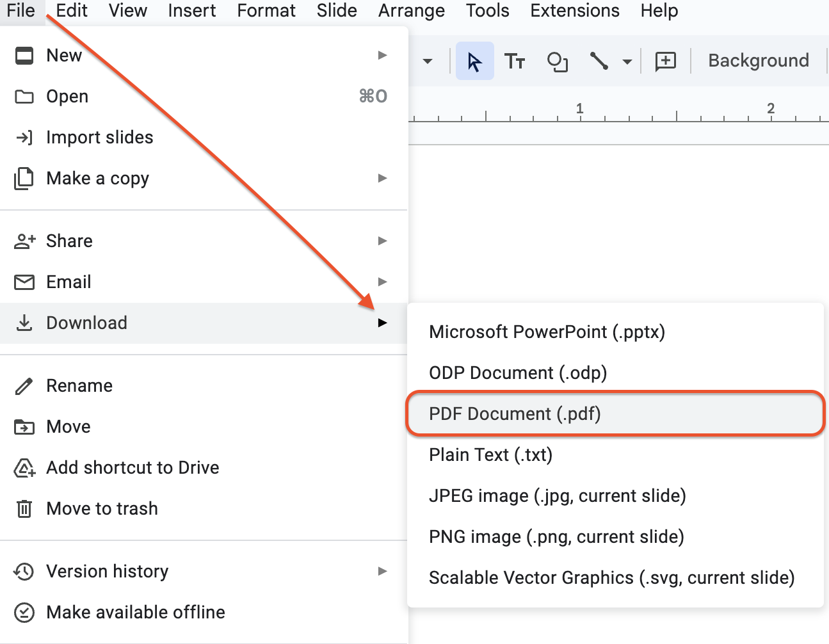Open the Edit menu
This screenshot has width=829, height=644.
click(72, 10)
